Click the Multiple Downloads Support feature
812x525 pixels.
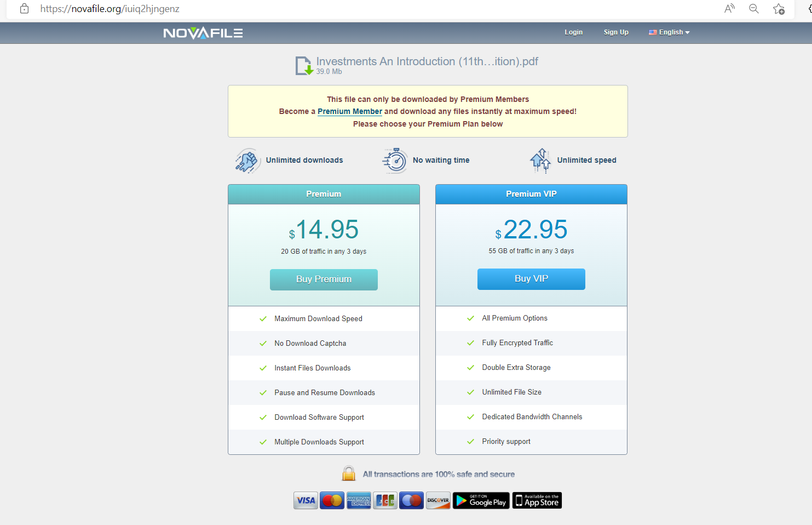[x=319, y=442]
